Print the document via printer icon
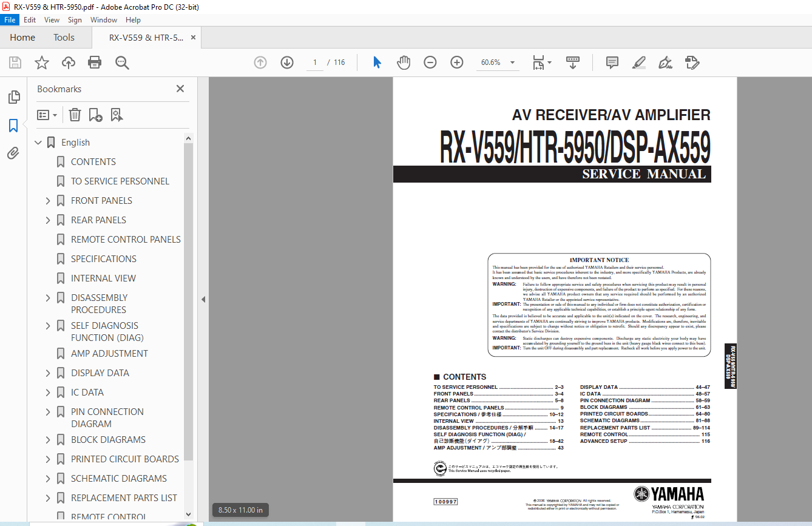This screenshot has width=812, height=526. [95, 62]
